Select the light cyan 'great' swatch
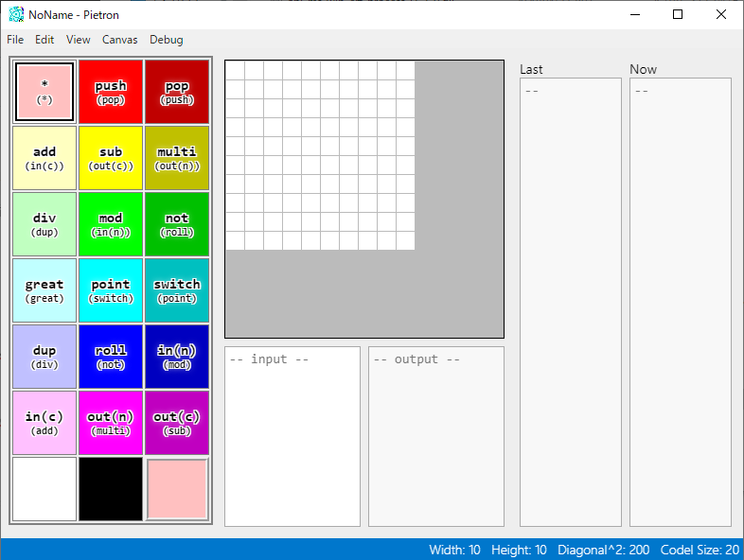 (x=44, y=290)
